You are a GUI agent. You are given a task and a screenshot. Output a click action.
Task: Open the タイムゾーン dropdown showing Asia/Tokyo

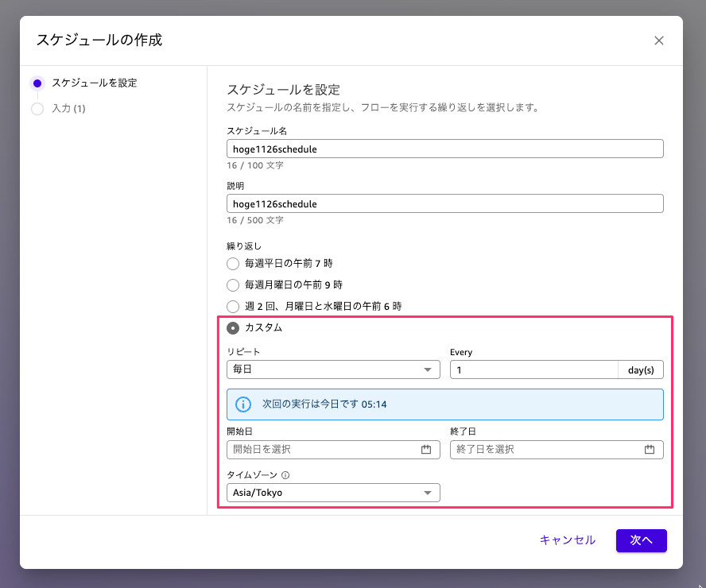[x=333, y=492]
